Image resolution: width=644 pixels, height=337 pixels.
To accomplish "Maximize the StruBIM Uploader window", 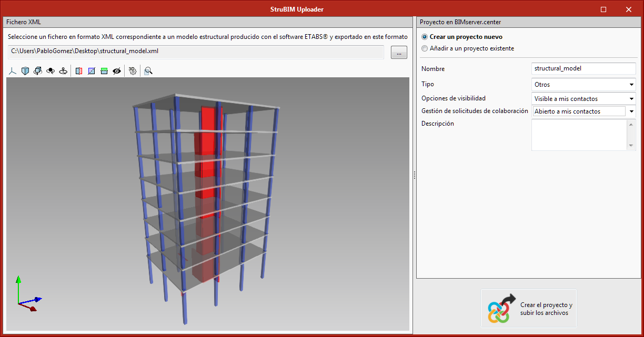I will [x=603, y=9].
